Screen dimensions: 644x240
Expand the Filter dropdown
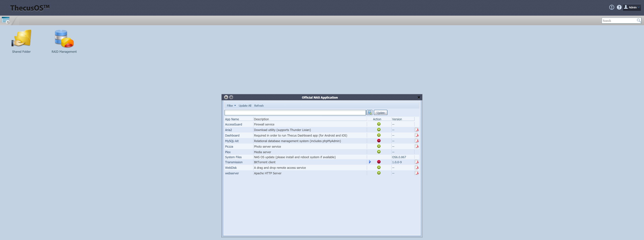click(x=231, y=106)
